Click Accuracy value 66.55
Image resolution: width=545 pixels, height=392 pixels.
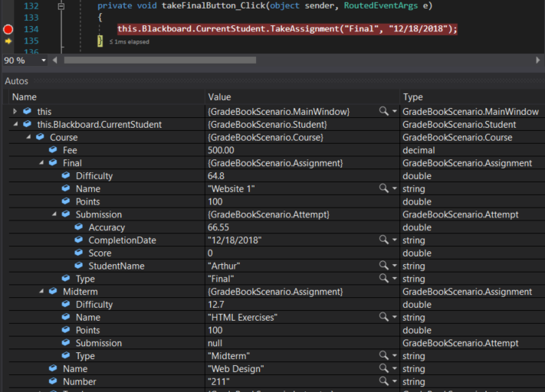[x=218, y=227]
